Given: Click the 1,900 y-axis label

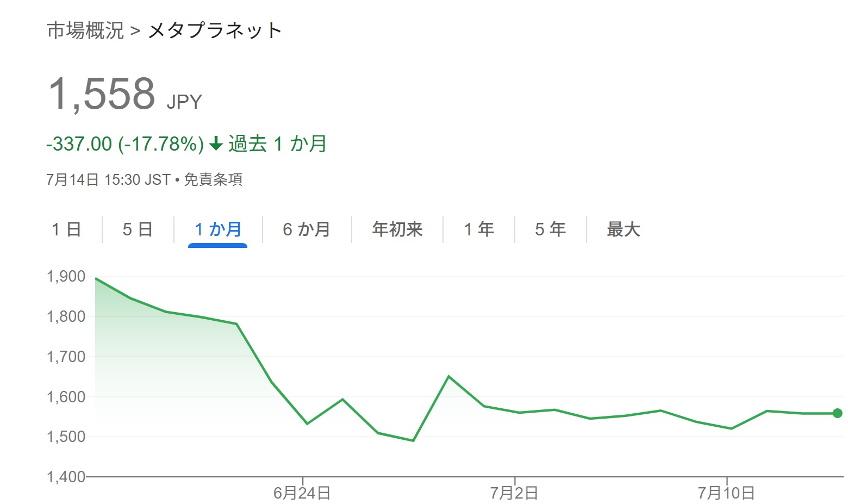Looking at the screenshot, I should coord(66,277).
